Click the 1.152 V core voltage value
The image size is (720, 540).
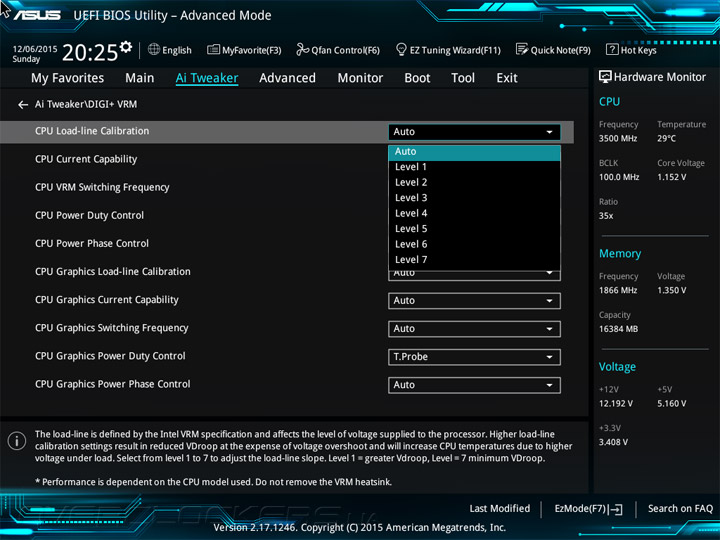(672, 177)
